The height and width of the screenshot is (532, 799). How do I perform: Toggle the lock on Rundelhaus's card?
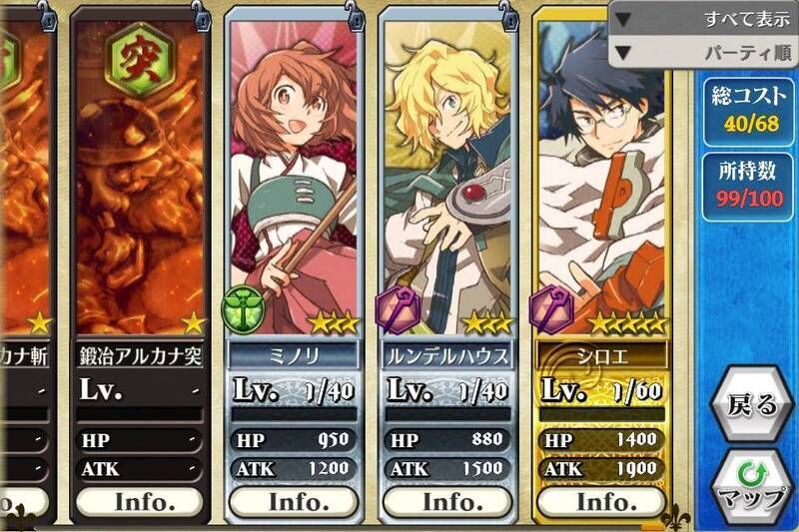click(509, 17)
